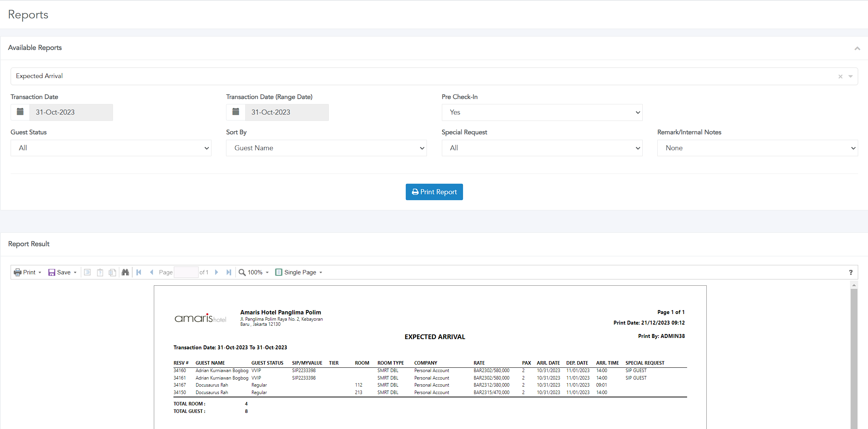Image resolution: width=868 pixels, height=429 pixels.
Task: Go to last page of report
Action: [x=229, y=272]
